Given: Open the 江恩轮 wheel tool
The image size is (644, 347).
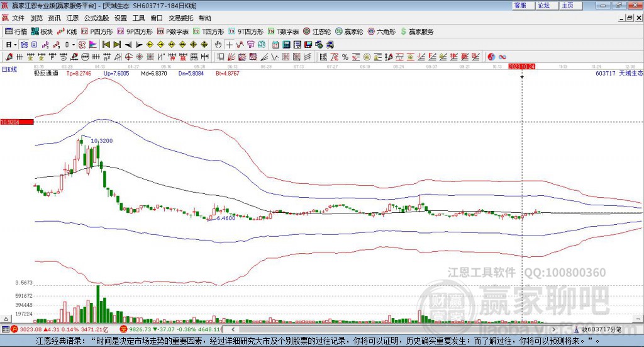Looking at the screenshot, I should click(x=317, y=31).
